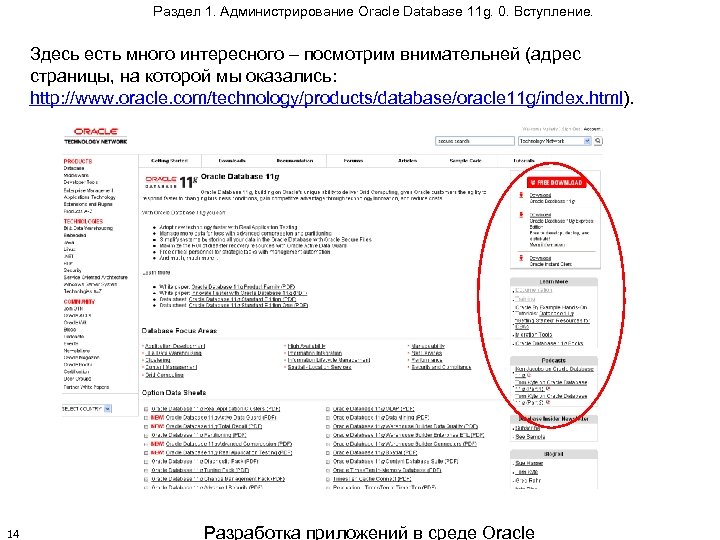Click PDF icon for Tuning Pack
Image resolution: width=720 pixels, height=540 pixels.
146,470
